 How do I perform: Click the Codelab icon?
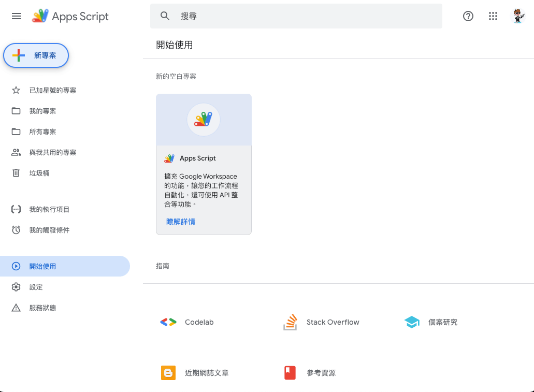tap(168, 322)
